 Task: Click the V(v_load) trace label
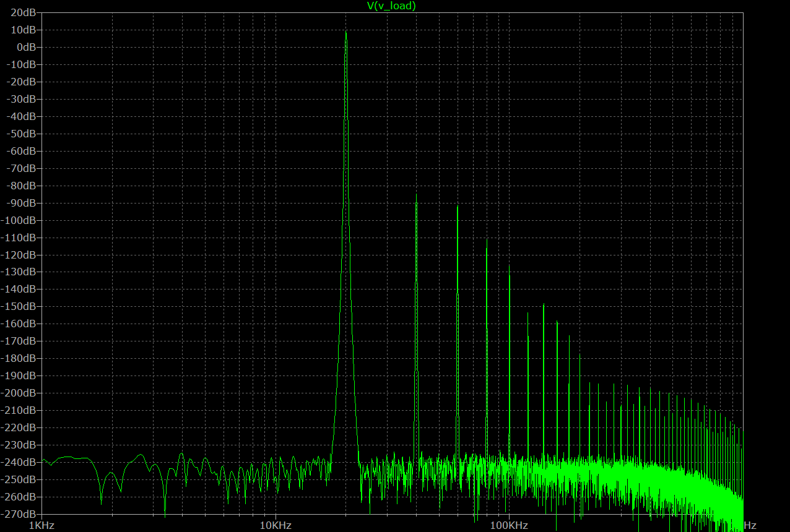(391, 6)
